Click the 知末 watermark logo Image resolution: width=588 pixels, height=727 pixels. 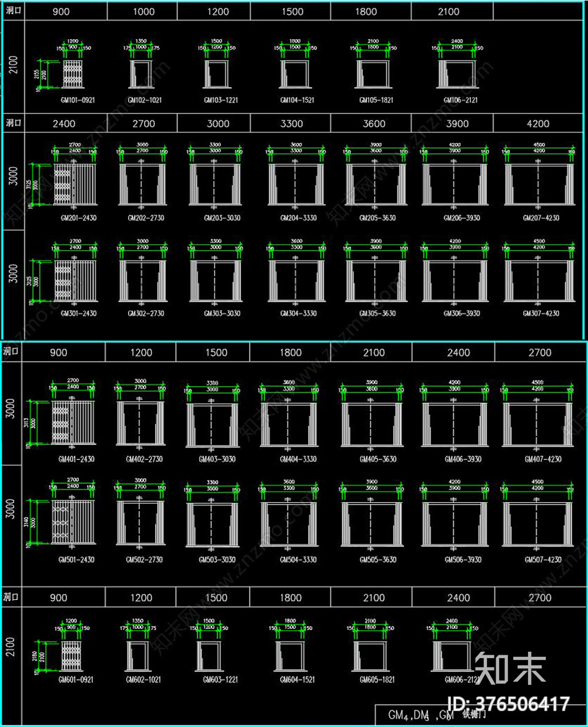510,669
